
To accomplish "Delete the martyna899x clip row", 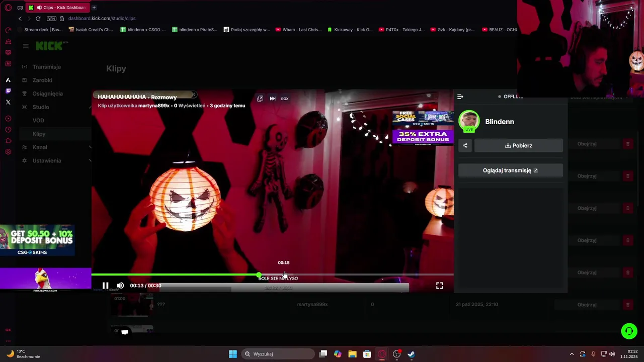I will [x=627, y=305].
